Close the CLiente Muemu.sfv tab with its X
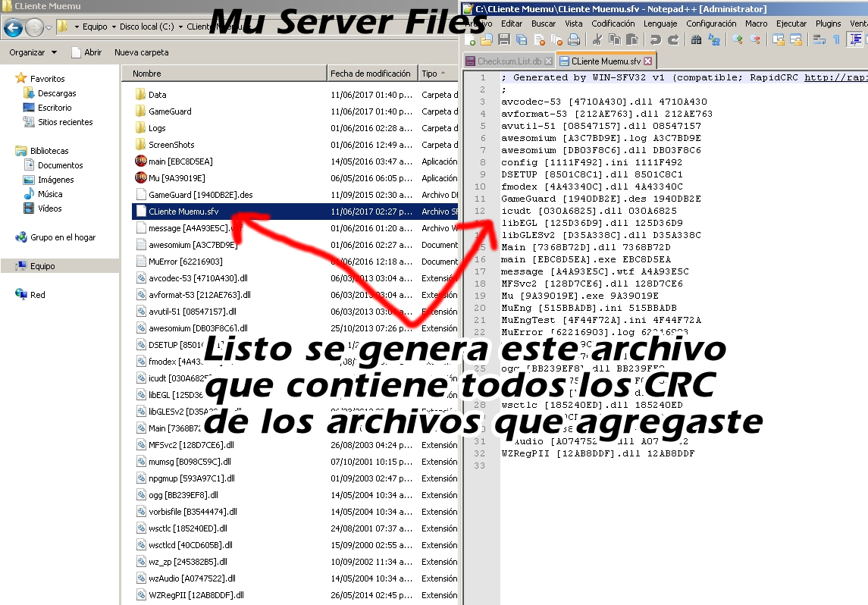 pos(647,61)
